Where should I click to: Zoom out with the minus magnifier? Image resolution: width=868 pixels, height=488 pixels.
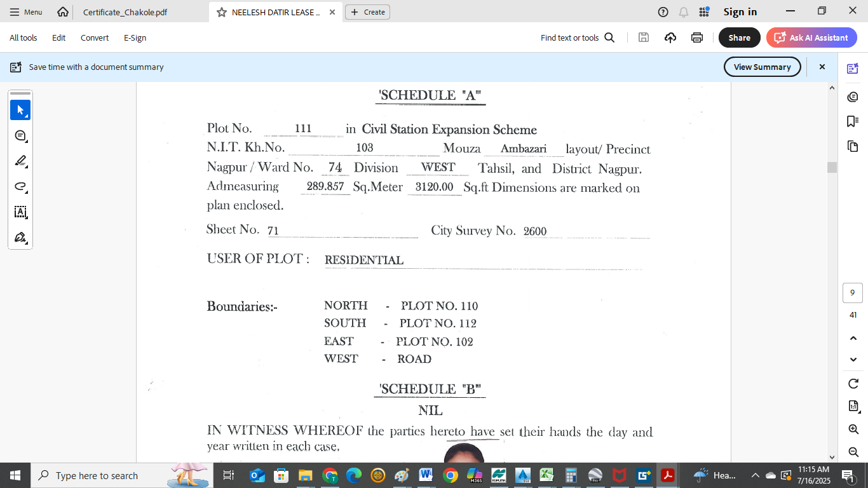point(853,452)
